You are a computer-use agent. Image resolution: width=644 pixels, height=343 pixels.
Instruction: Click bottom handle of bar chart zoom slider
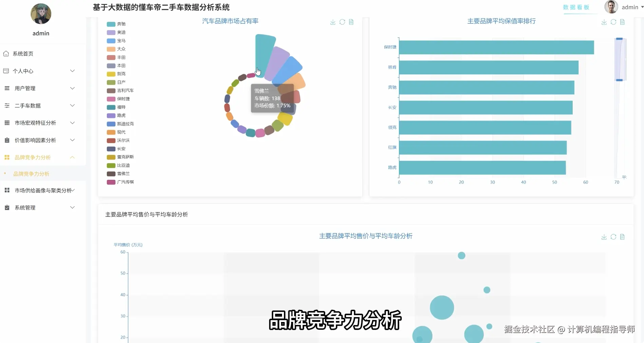(x=619, y=80)
